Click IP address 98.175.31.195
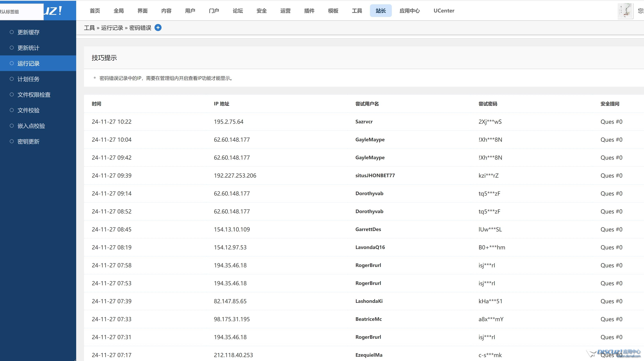 click(232, 319)
